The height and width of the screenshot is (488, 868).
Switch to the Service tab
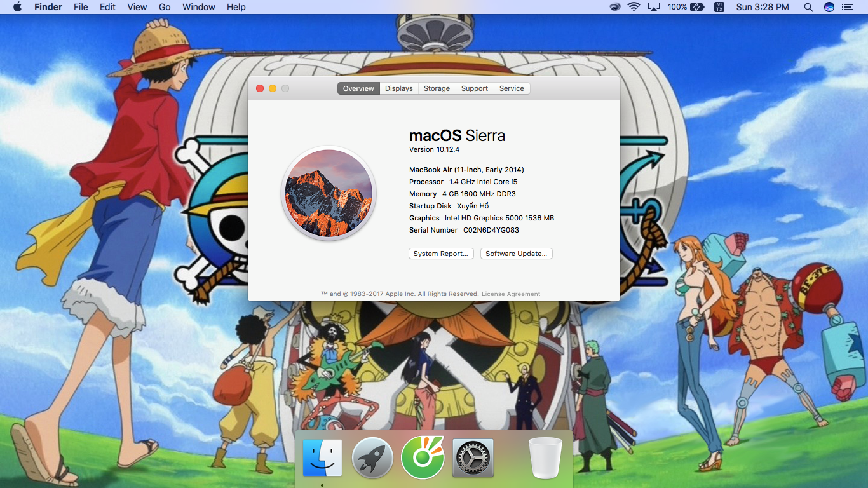pyautogui.click(x=512, y=88)
